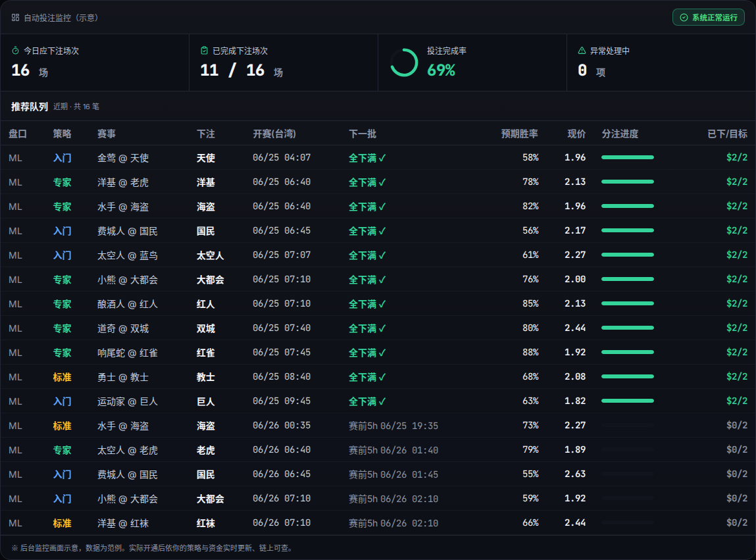
Task: Click the stopwatch icon next to 今日应下注场次
Action: point(15,51)
